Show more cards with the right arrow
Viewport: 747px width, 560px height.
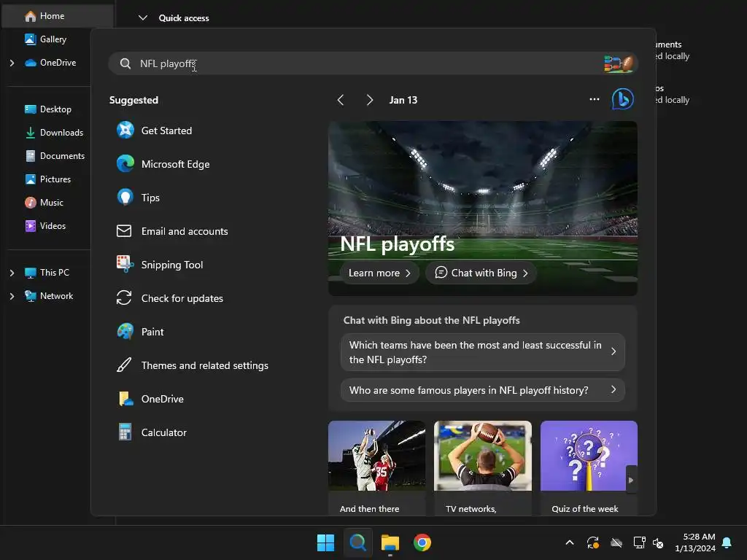[631, 480]
